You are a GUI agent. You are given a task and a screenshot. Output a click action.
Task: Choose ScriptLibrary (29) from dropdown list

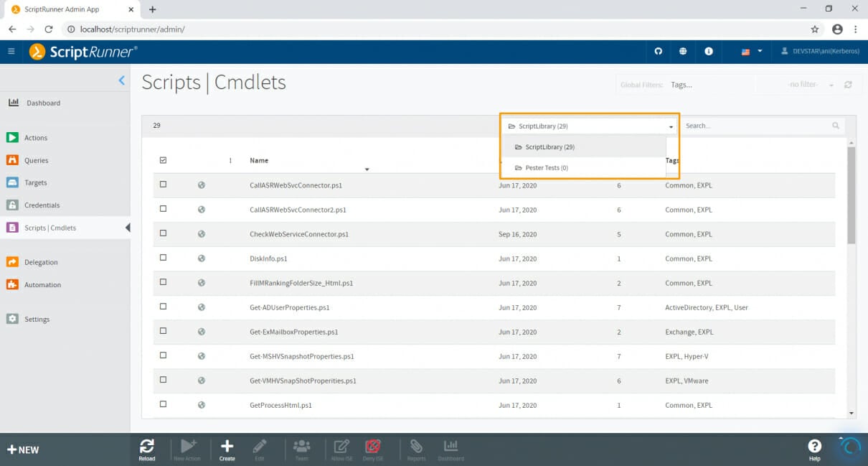(x=584, y=146)
